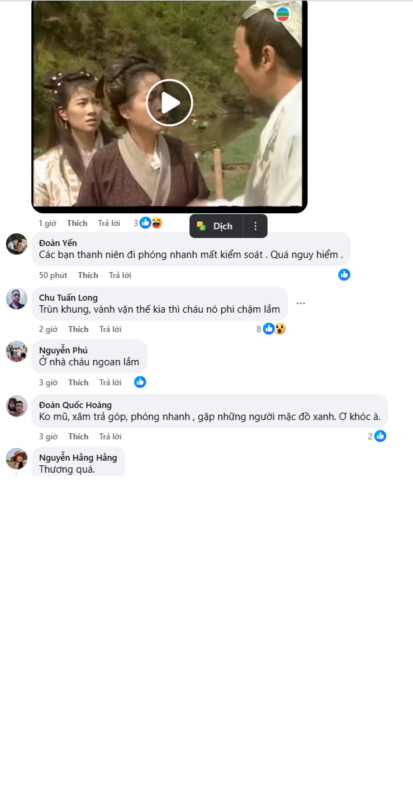Click the Dịch translate button

click(x=216, y=226)
